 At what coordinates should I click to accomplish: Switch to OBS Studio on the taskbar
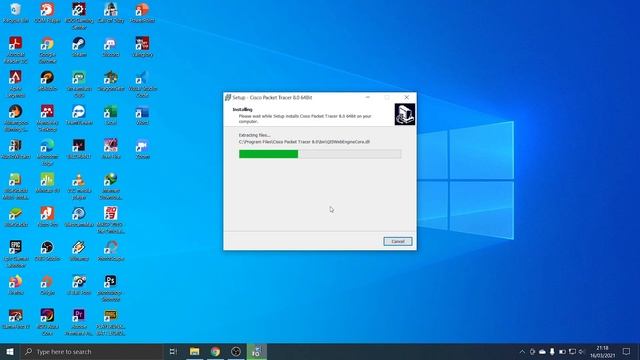click(236, 351)
